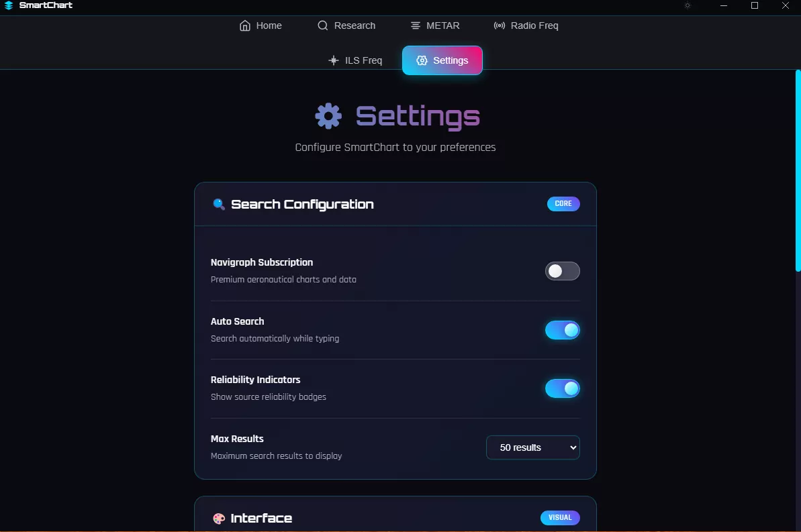Switch to the METAR tab
The image size is (801, 532).
(435, 25)
